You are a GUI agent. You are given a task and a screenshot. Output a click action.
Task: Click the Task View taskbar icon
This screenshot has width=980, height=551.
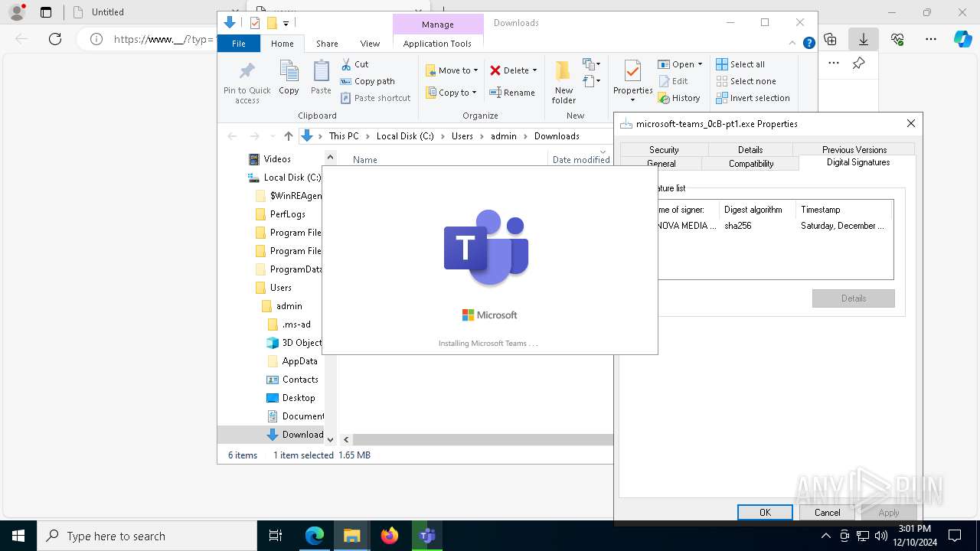[276, 536]
